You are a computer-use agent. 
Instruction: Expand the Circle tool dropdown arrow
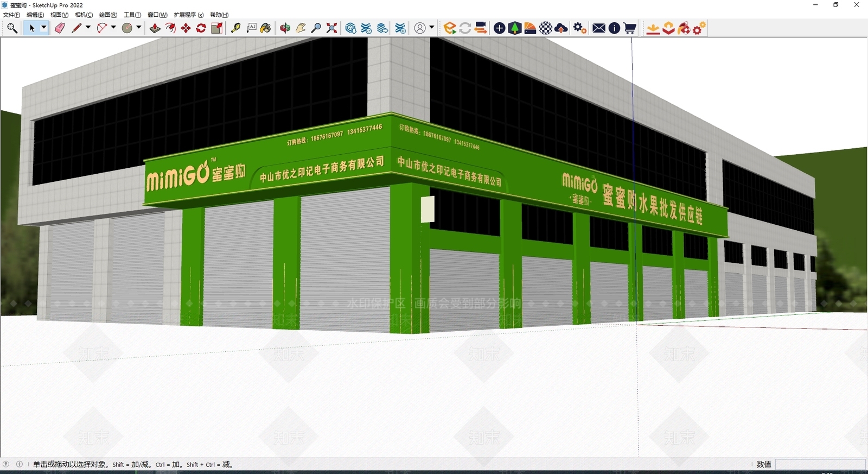point(139,28)
